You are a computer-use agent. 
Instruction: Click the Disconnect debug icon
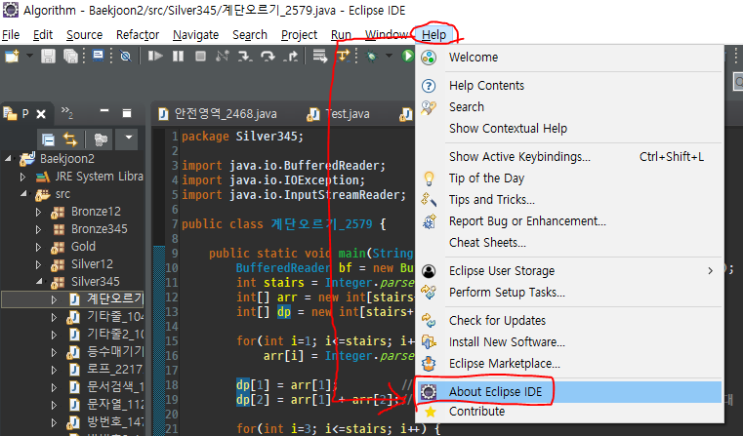click(222, 56)
